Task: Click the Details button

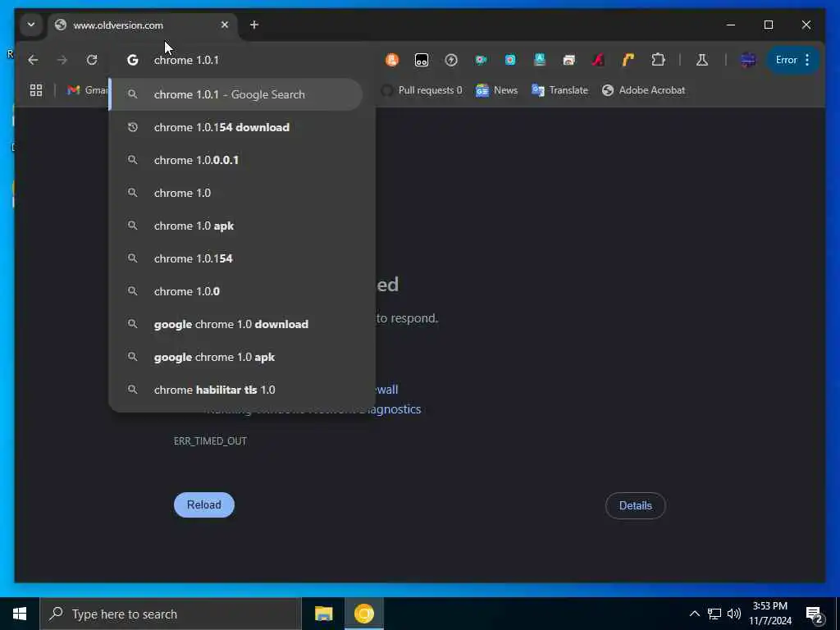Action: 636,505
